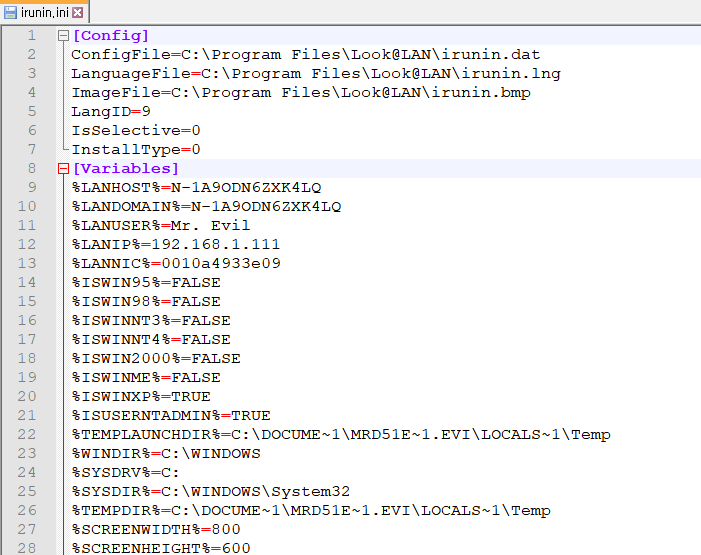Click the %ISWINNT3%=FALSE line
Screen dimensions: 701x555
(x=151, y=321)
